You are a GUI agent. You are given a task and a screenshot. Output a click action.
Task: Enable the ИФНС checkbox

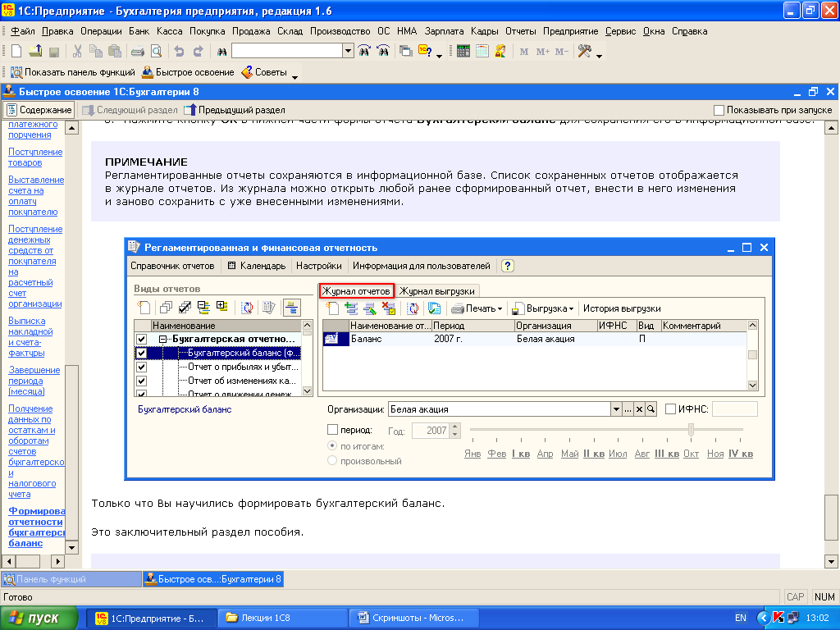[670, 409]
